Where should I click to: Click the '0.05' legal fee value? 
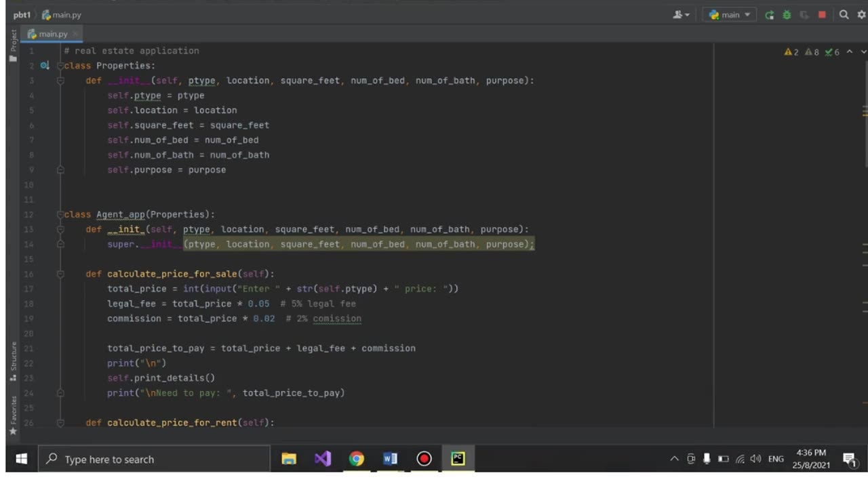[258, 304]
